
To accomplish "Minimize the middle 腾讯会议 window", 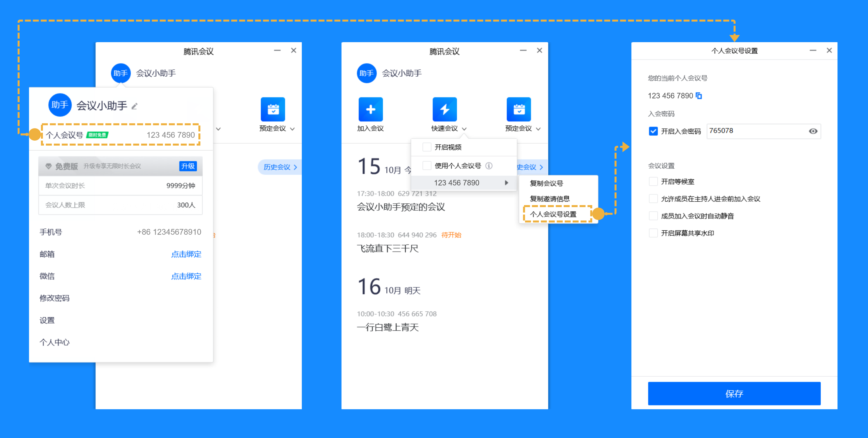I will (523, 51).
